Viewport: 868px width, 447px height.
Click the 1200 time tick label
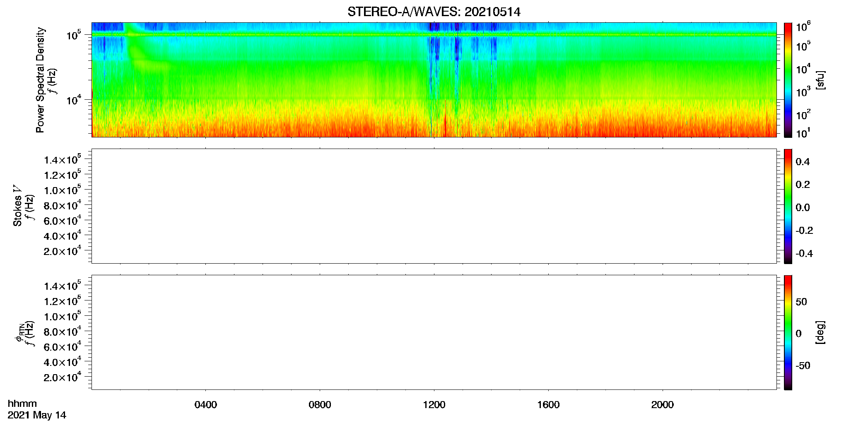434,405
